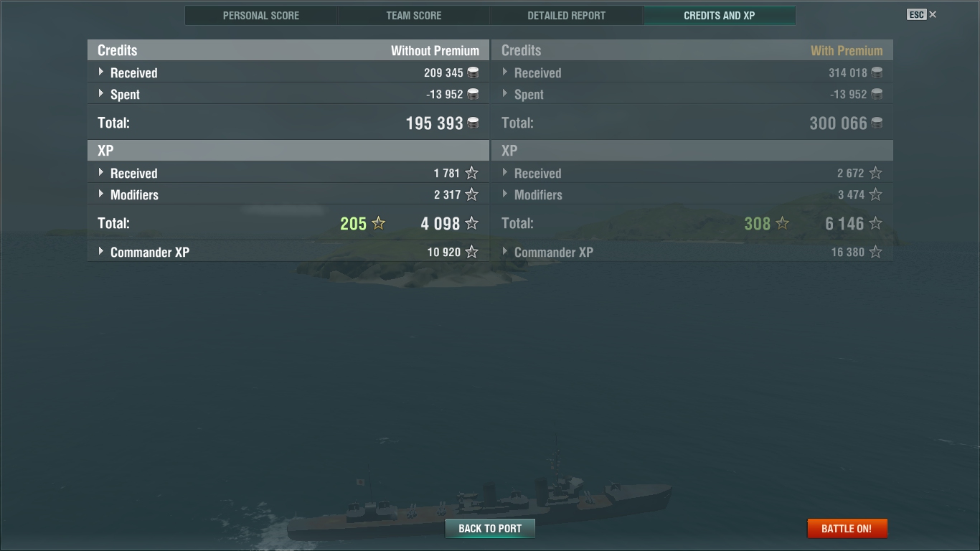Screen dimensions: 980x551
Task: Click the credits coin icon beside 195 393
Action: (473, 123)
